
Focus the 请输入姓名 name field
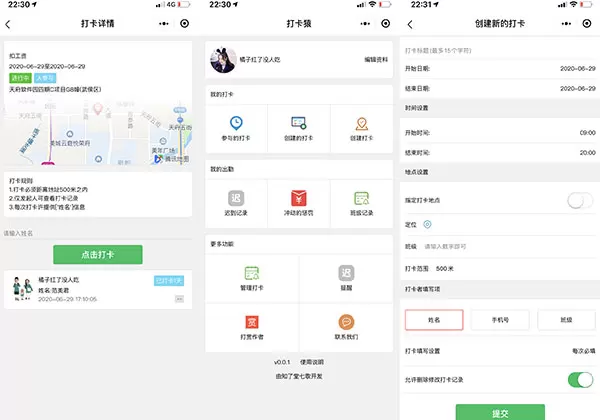(98, 233)
